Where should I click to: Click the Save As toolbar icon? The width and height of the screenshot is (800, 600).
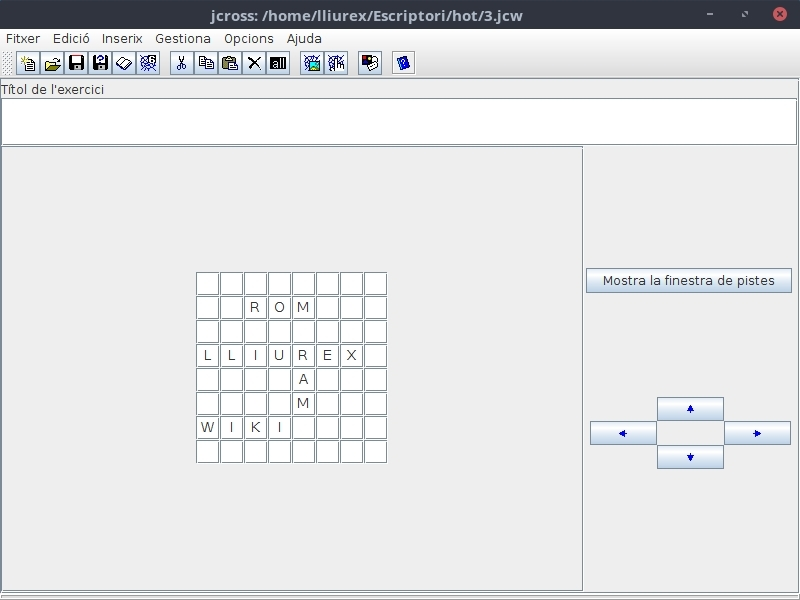(x=100, y=63)
